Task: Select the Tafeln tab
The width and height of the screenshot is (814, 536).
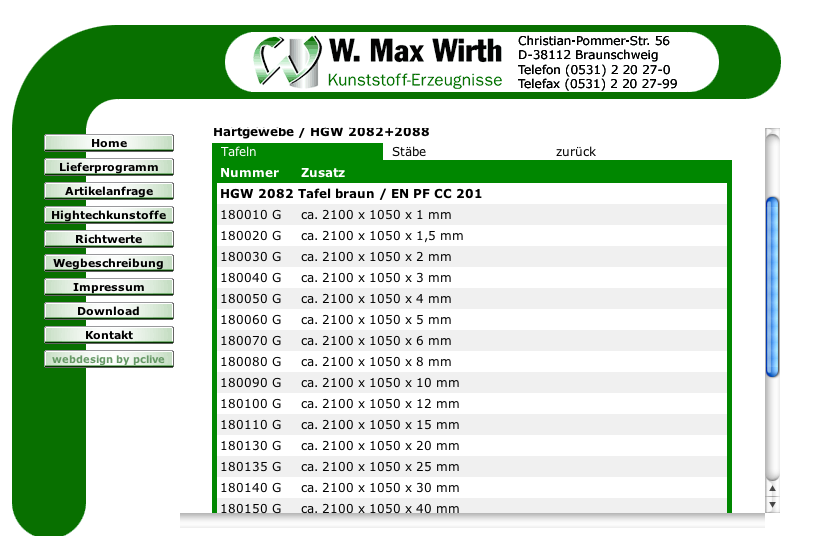Action: click(239, 152)
